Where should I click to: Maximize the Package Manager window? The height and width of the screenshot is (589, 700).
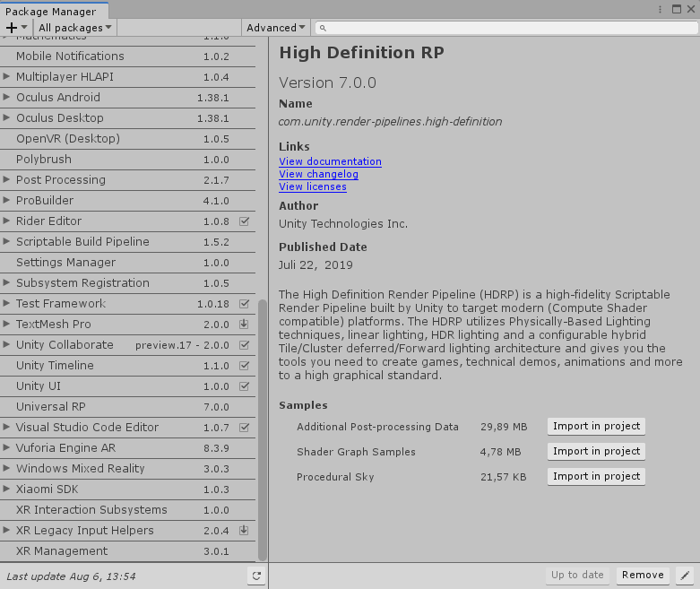tap(677, 9)
